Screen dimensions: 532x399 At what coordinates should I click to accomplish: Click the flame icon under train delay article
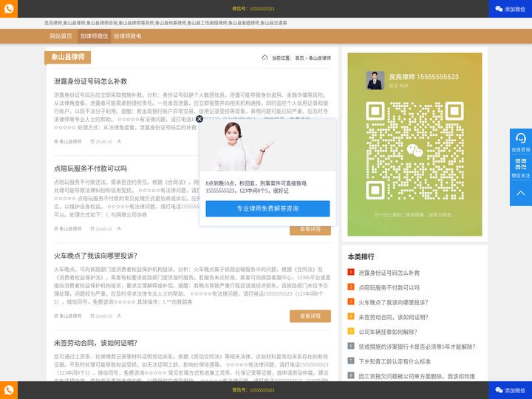[119, 316]
